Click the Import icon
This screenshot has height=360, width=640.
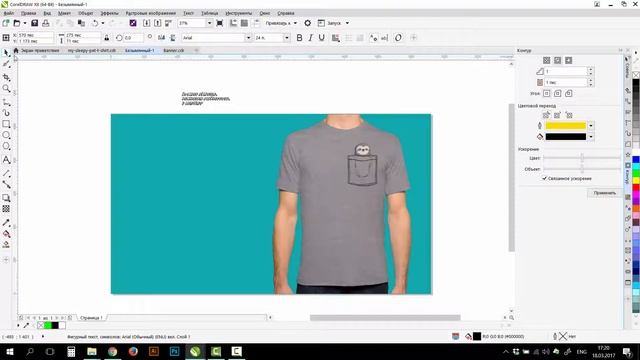[x=147, y=23]
